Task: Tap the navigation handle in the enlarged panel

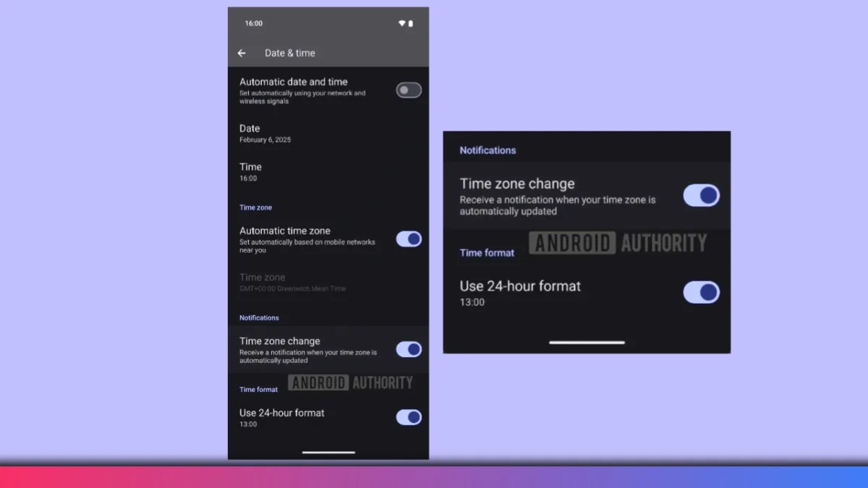Action: point(587,343)
